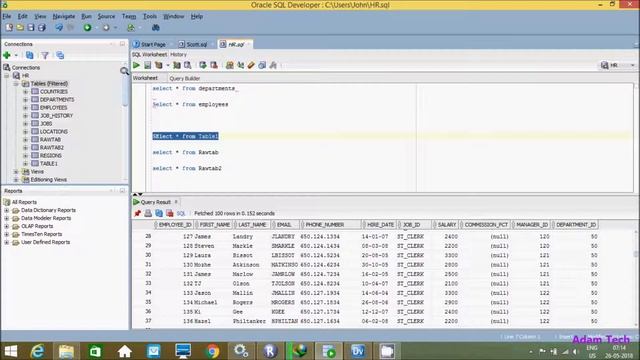Click the SQL History icon

pos(262,65)
